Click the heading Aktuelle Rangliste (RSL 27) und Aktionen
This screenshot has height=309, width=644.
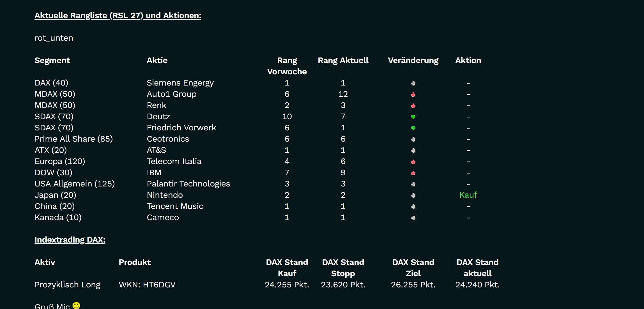pos(118,15)
